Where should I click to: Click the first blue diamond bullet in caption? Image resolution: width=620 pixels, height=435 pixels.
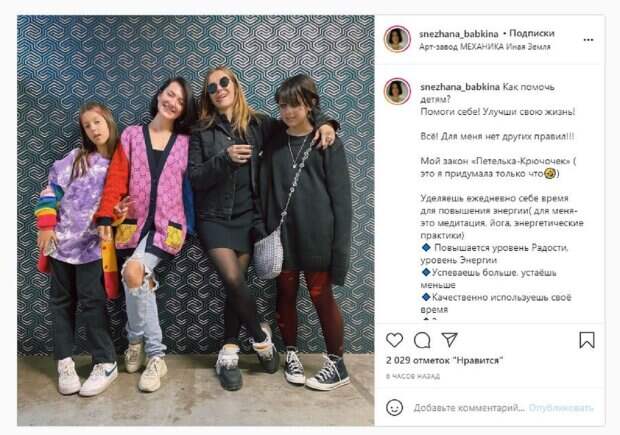tap(426, 248)
